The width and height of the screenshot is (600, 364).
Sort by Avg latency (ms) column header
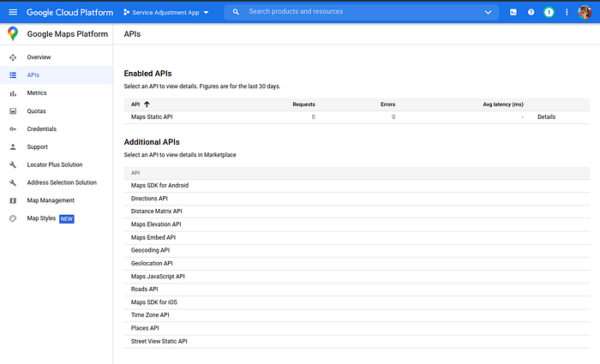coord(503,104)
